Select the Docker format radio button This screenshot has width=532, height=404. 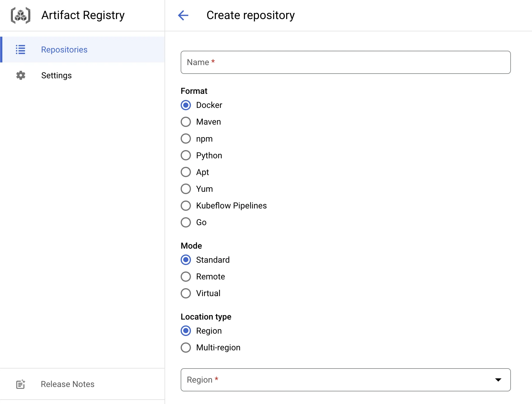(186, 105)
